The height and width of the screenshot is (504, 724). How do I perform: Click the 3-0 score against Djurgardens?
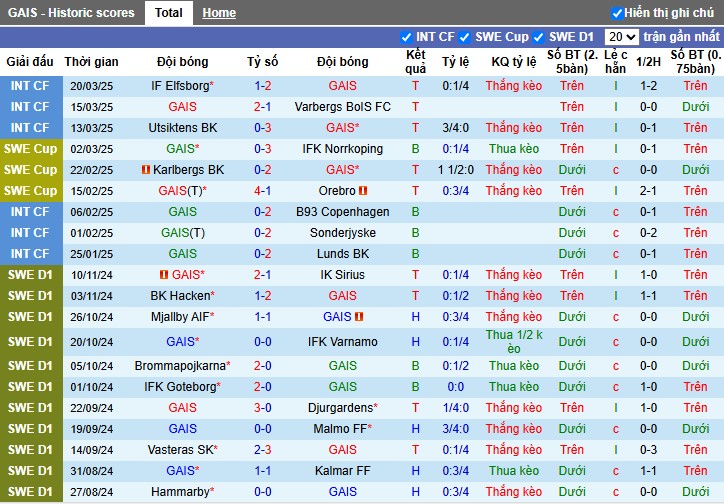(x=262, y=408)
